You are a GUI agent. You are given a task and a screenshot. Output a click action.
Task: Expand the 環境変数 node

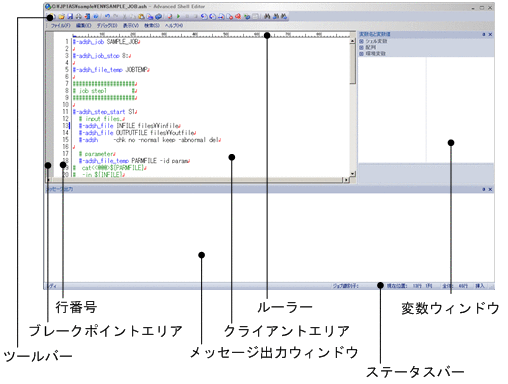pos(361,53)
